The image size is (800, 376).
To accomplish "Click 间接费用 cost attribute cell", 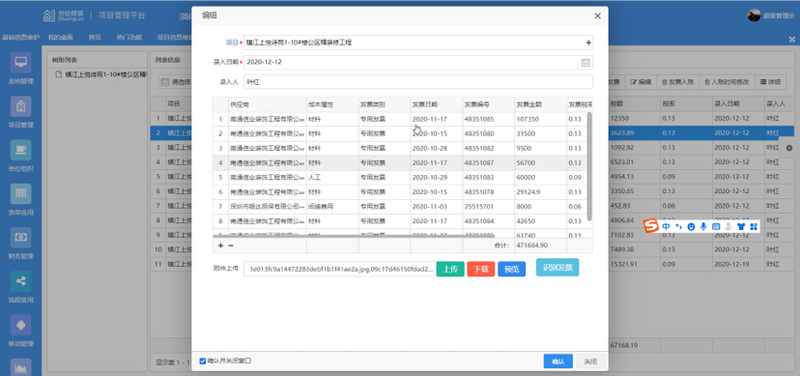I will pos(332,207).
